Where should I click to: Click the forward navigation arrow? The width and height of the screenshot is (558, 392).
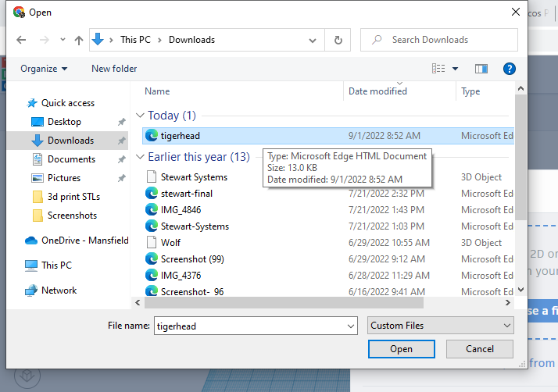(x=44, y=40)
